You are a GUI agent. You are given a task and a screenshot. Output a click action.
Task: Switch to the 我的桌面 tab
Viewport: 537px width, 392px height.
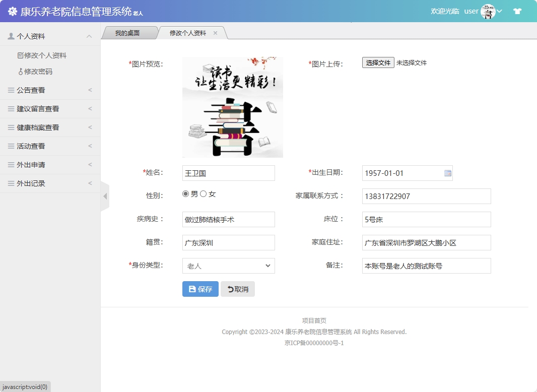pyautogui.click(x=128, y=32)
